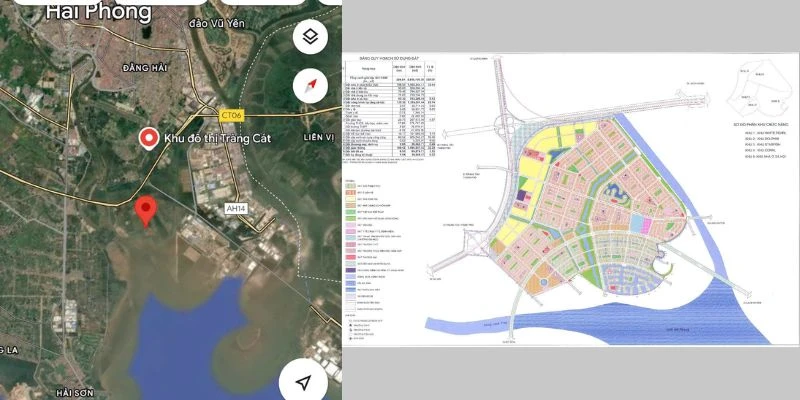Open the land-use planning map image
Screen dimensions: 800x400
click(x=570, y=199)
